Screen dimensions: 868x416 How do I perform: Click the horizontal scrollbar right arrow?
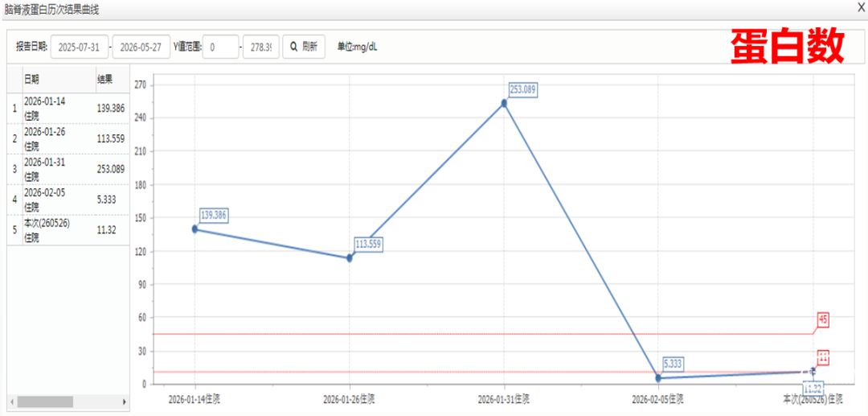125,402
